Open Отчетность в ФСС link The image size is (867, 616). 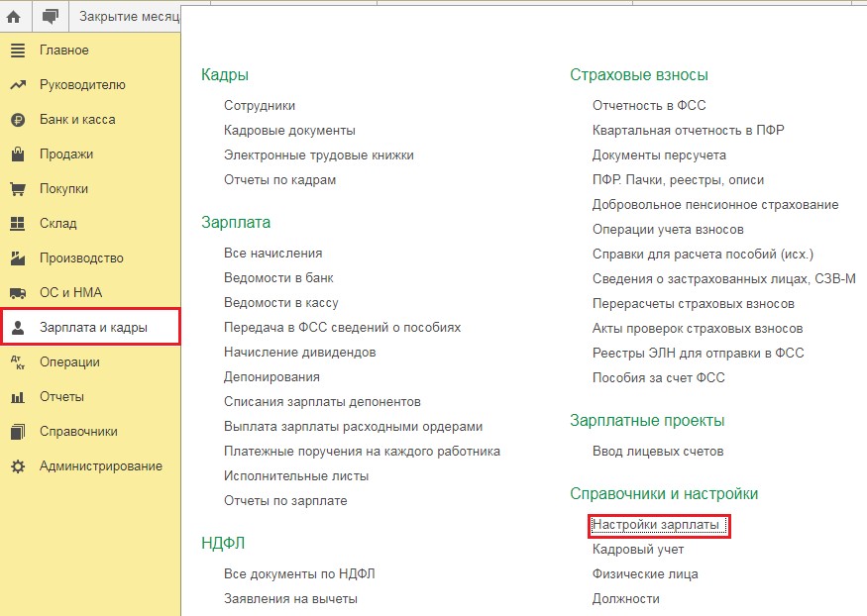[649, 106]
